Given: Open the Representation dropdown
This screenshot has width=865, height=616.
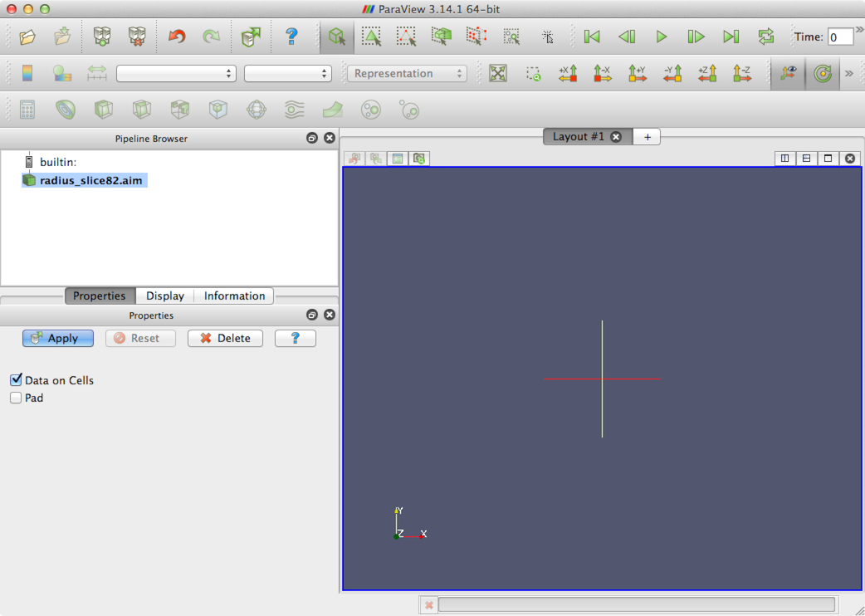Looking at the screenshot, I should pos(407,73).
